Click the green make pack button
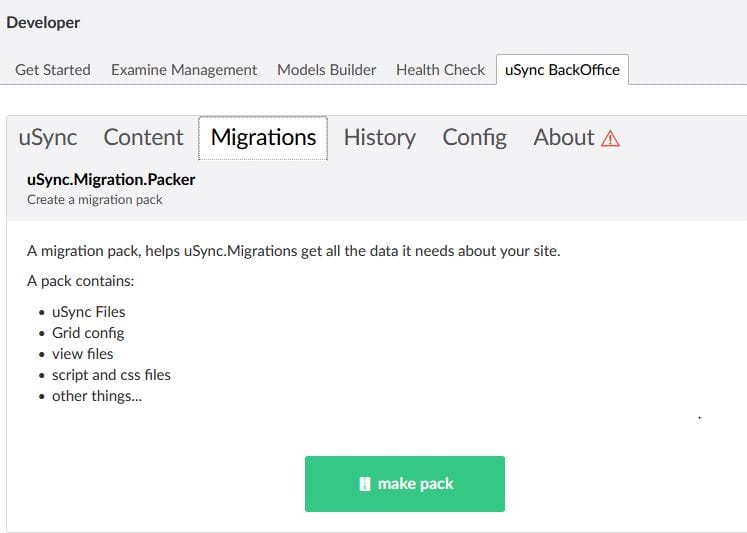747x533 pixels. pos(405,484)
